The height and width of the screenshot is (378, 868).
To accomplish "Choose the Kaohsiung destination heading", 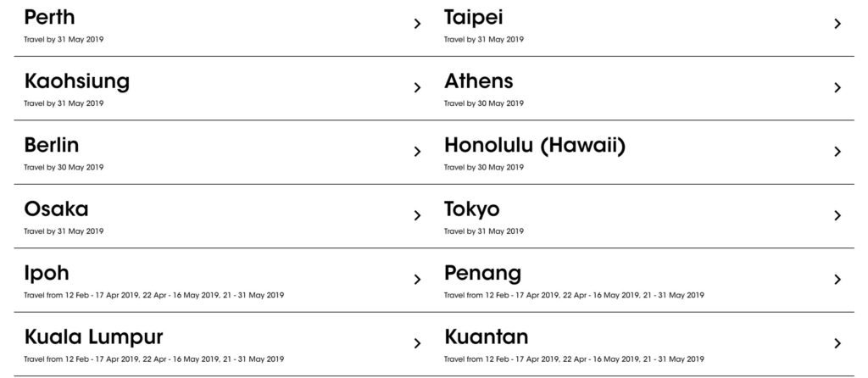I will [x=77, y=81].
